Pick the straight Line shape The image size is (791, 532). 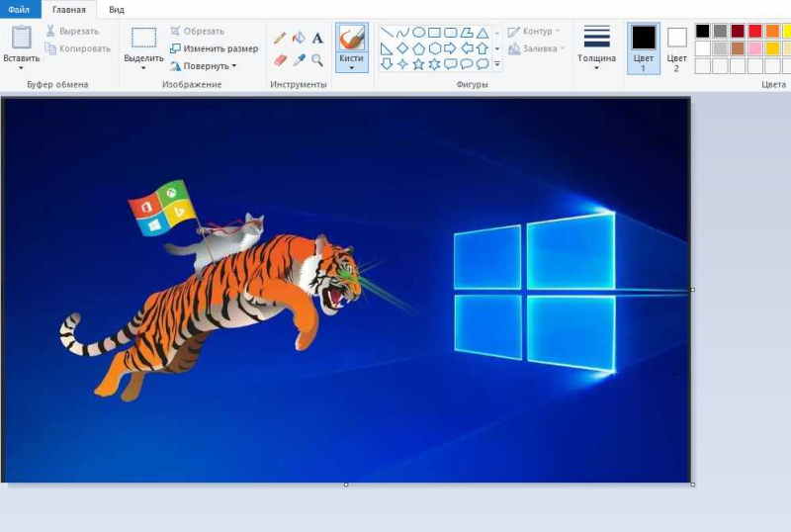tap(387, 33)
